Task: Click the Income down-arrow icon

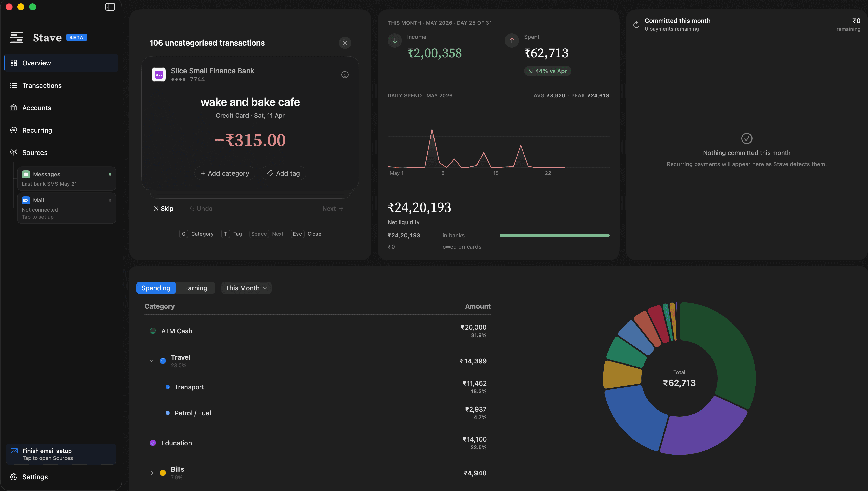Action: point(395,40)
